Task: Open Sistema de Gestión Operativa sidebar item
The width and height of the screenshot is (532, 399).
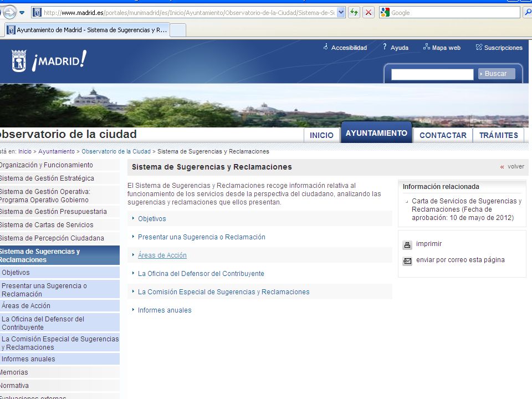Action: coord(59,196)
